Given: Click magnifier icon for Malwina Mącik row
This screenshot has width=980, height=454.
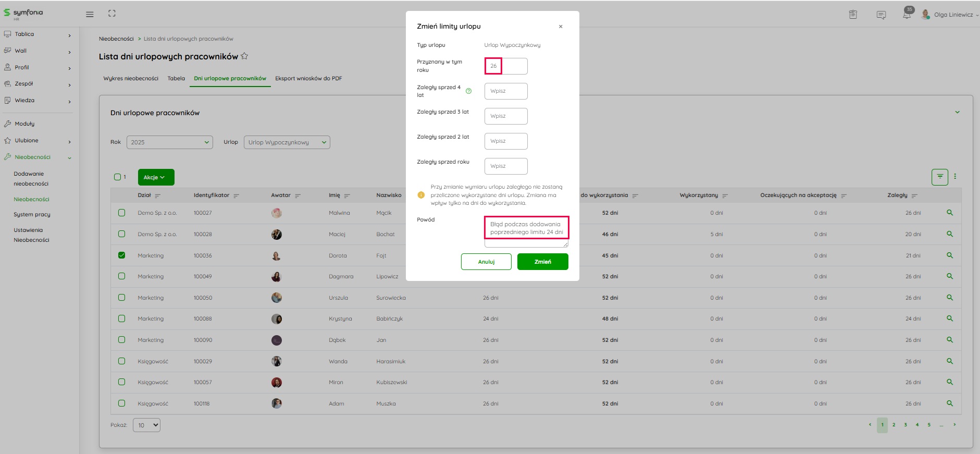Looking at the screenshot, I should [x=949, y=213].
